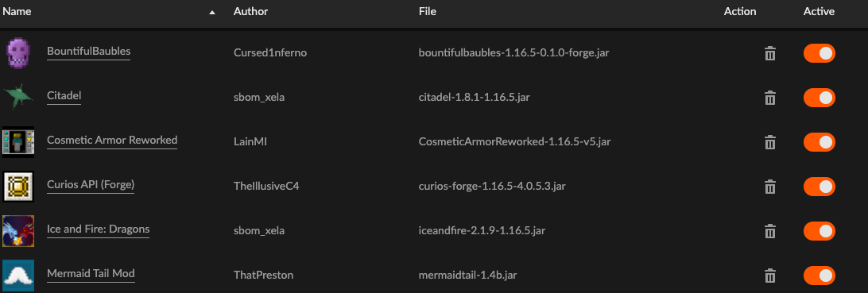Click the trash icon for Citadel

[x=769, y=98]
